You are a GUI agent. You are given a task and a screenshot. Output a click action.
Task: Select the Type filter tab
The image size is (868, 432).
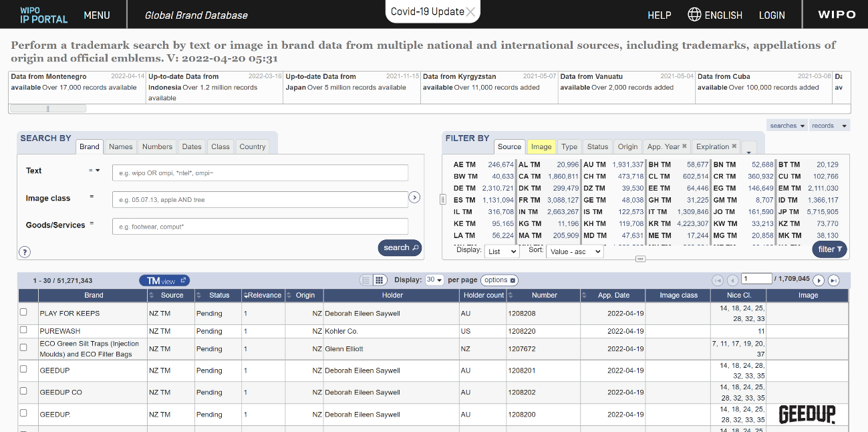pos(569,146)
